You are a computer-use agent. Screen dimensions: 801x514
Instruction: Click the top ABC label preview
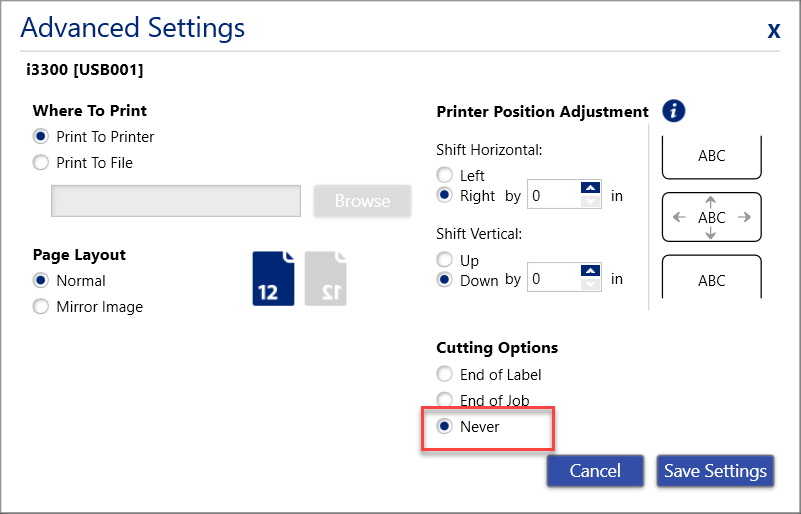711,156
